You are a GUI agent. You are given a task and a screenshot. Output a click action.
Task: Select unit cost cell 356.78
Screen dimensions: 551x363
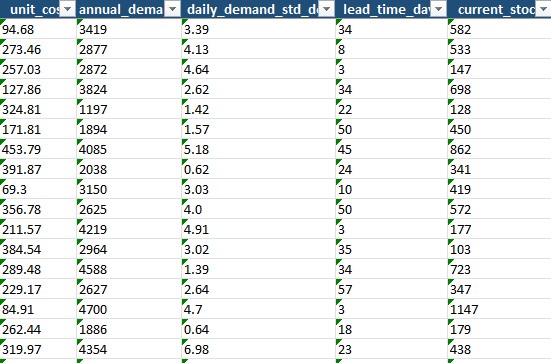[38, 209]
